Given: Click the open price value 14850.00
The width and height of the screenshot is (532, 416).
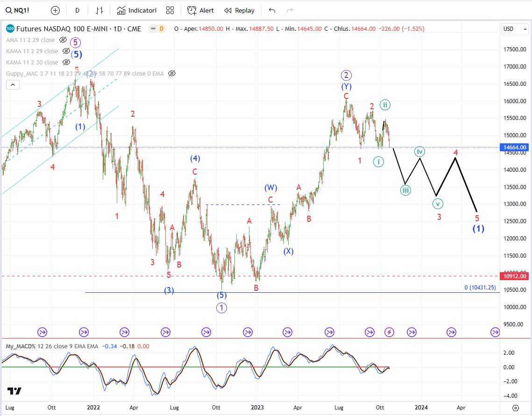Looking at the screenshot, I should (211, 29).
